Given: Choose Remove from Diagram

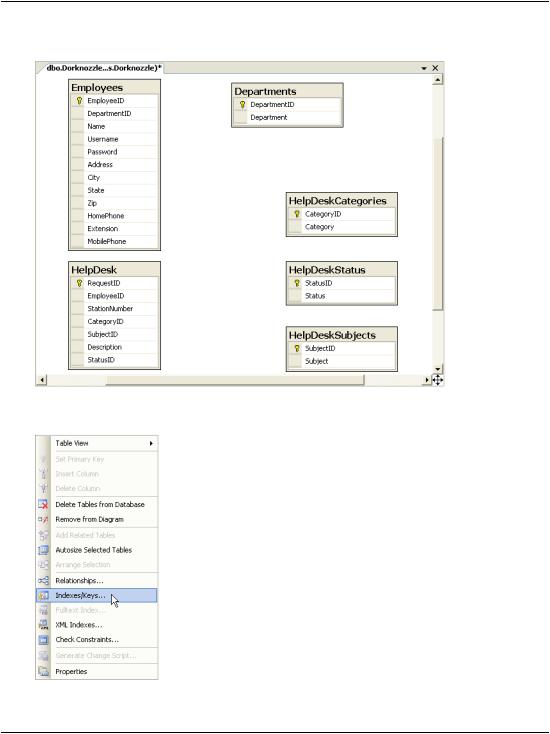Looking at the screenshot, I should click(97, 520).
